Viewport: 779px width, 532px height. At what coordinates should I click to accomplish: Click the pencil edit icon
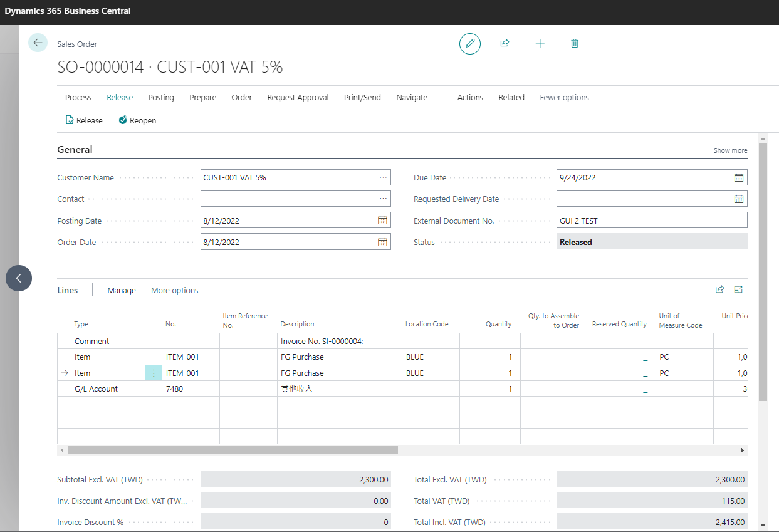click(x=470, y=44)
